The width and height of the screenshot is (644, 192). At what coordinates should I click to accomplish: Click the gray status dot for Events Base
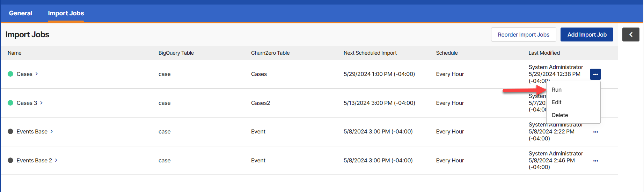(10, 131)
